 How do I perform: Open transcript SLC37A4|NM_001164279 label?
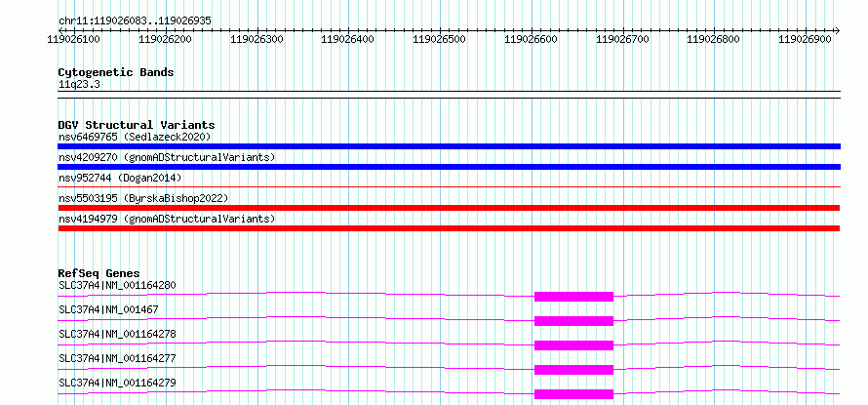tap(117, 383)
